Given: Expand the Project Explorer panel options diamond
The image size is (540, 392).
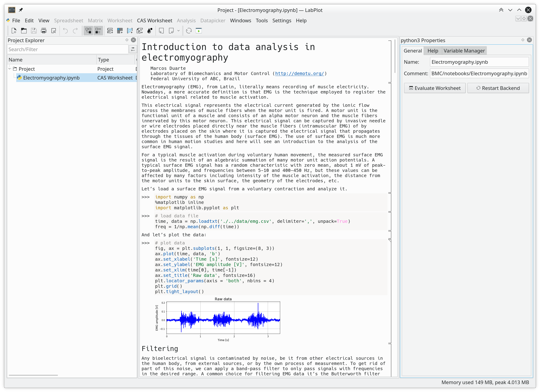Looking at the screenshot, I should click(127, 40).
